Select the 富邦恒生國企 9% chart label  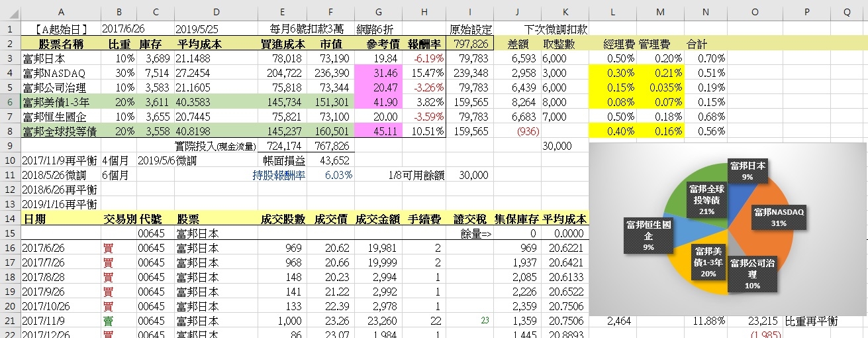click(648, 235)
